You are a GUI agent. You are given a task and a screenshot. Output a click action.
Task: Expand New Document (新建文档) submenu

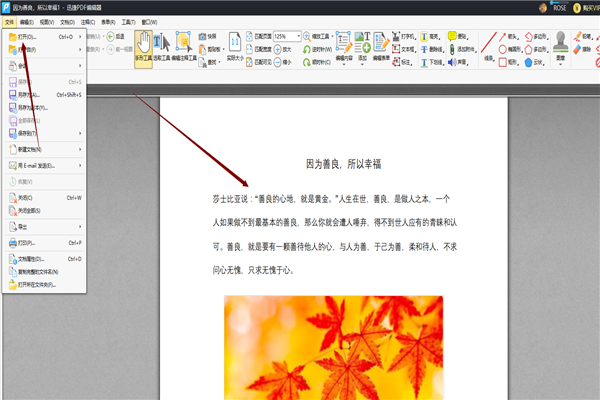[80, 149]
